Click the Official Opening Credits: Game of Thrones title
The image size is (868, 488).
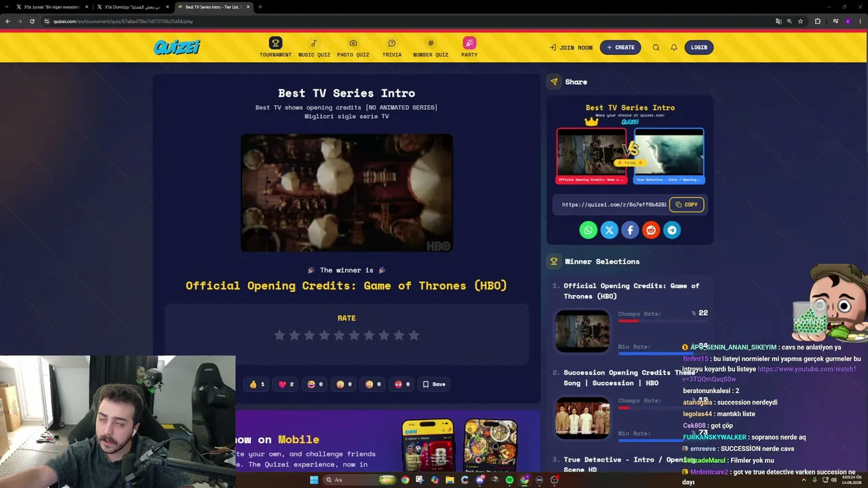[x=631, y=291]
